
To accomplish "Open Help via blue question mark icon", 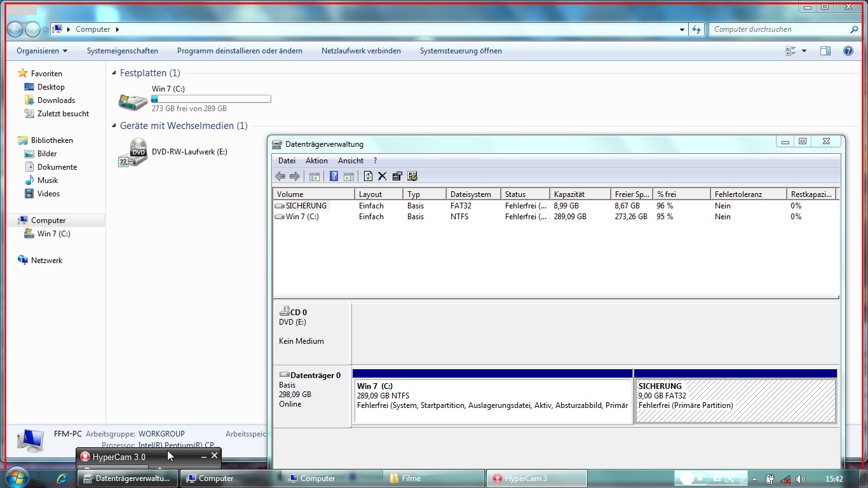I will click(334, 176).
